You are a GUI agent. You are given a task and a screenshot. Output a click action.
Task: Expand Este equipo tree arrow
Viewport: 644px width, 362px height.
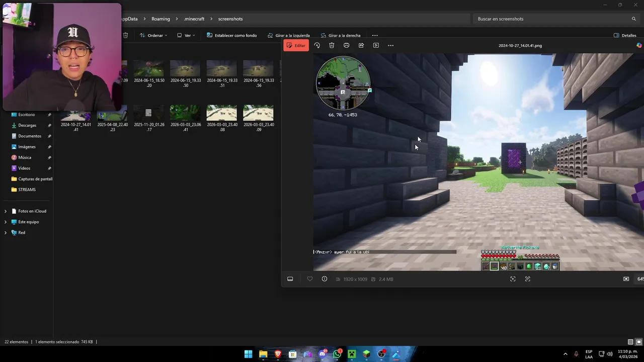[x=5, y=222]
